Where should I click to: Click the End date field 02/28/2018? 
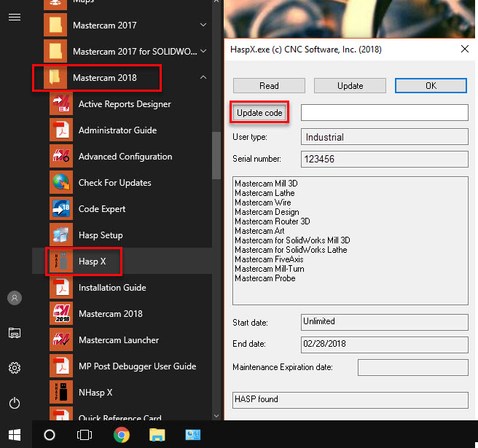385,345
